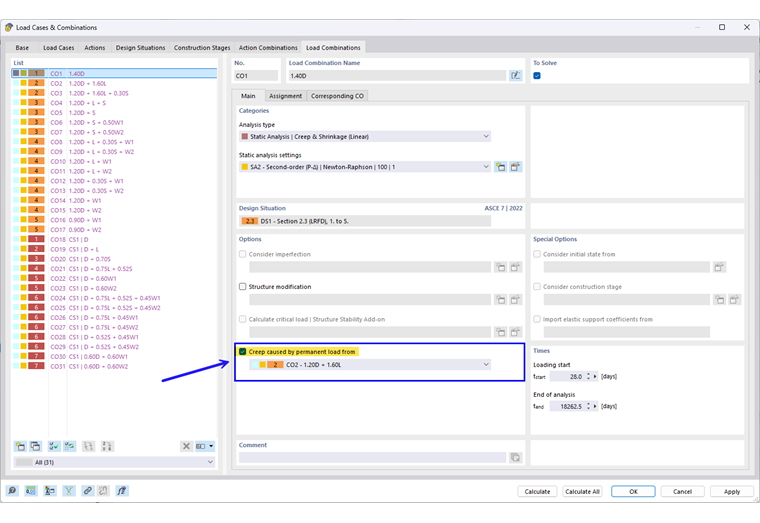Switch to the Load Cases tab
This screenshot has height=523, width=760.
coord(59,48)
